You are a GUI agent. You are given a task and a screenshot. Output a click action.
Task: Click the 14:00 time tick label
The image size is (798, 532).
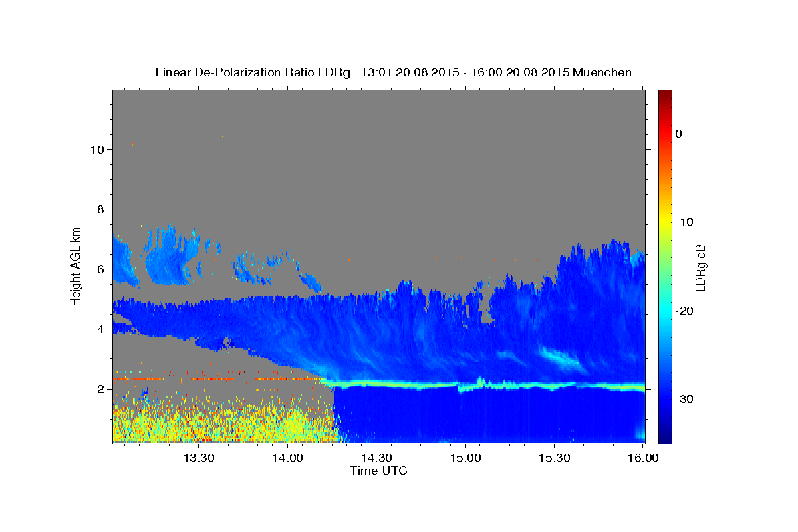[x=288, y=458]
